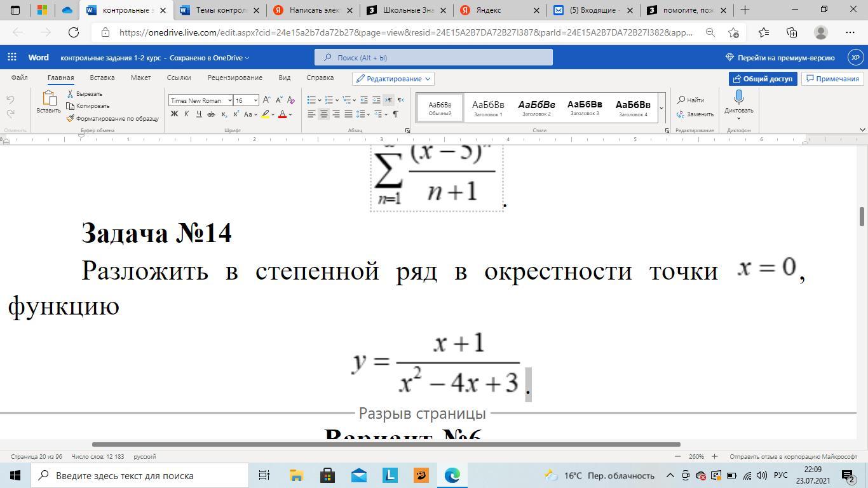Image resolution: width=868 pixels, height=488 pixels.
Task: Open Find (Найти) search tool
Action: (691, 100)
